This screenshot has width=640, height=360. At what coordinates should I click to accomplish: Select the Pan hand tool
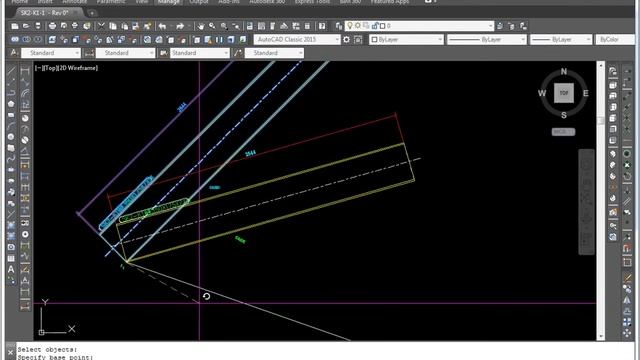click(x=200, y=26)
